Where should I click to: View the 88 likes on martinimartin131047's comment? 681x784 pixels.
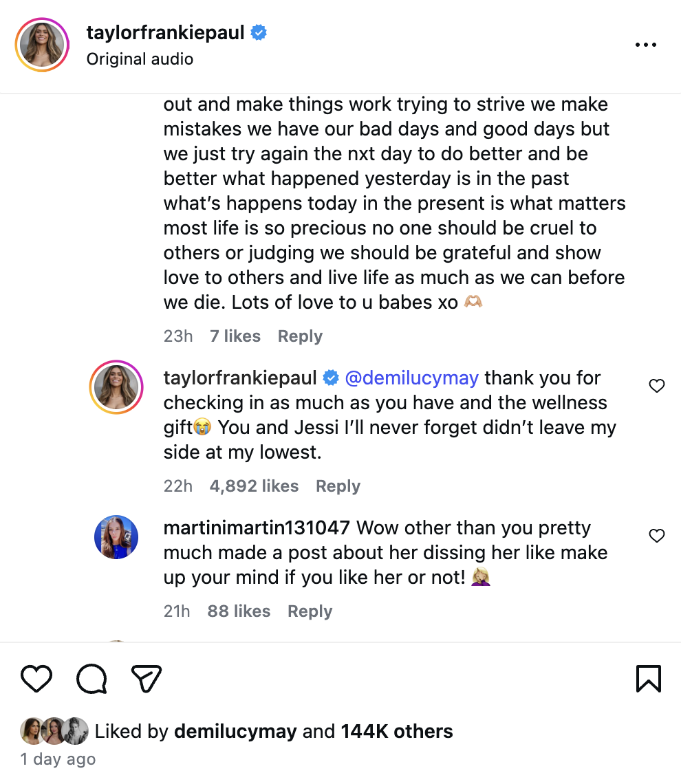pyautogui.click(x=239, y=611)
